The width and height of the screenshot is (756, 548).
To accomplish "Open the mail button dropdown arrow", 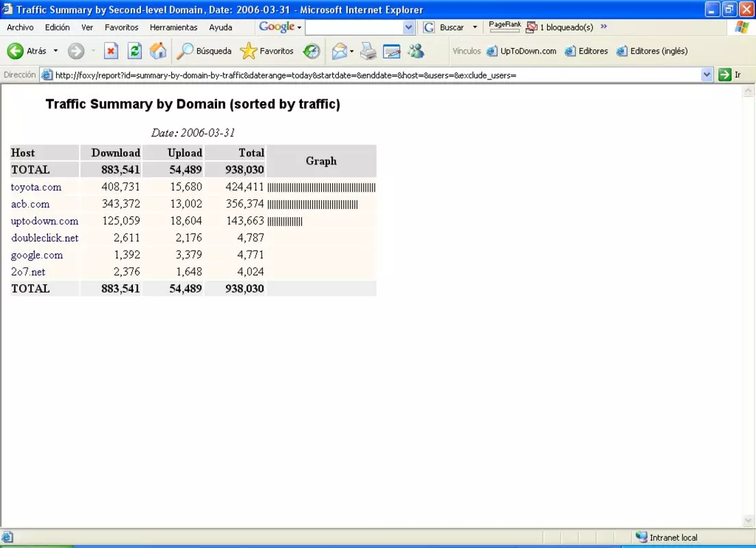I will [x=351, y=51].
